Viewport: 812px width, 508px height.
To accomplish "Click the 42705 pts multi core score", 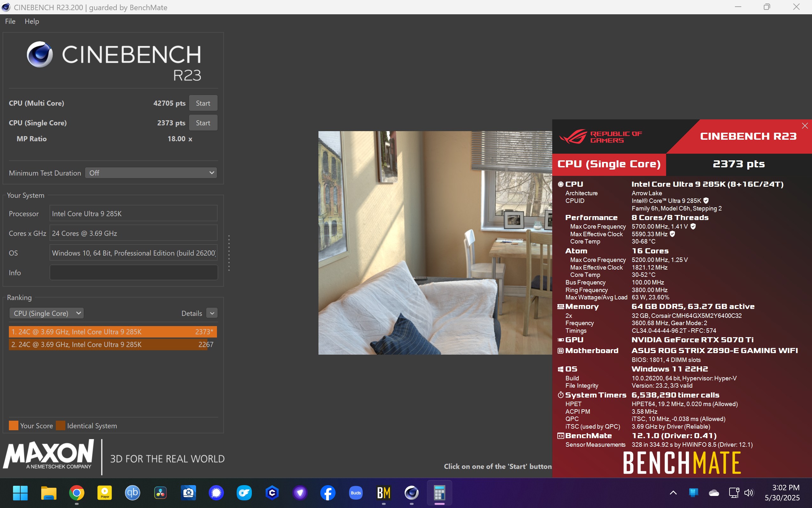I will 169,103.
